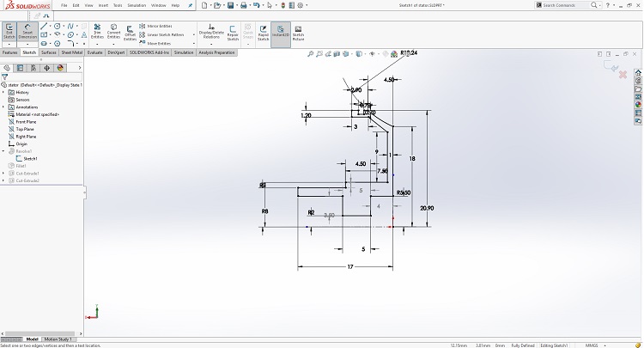Switch to the Analysis Preparation tab

tap(217, 52)
